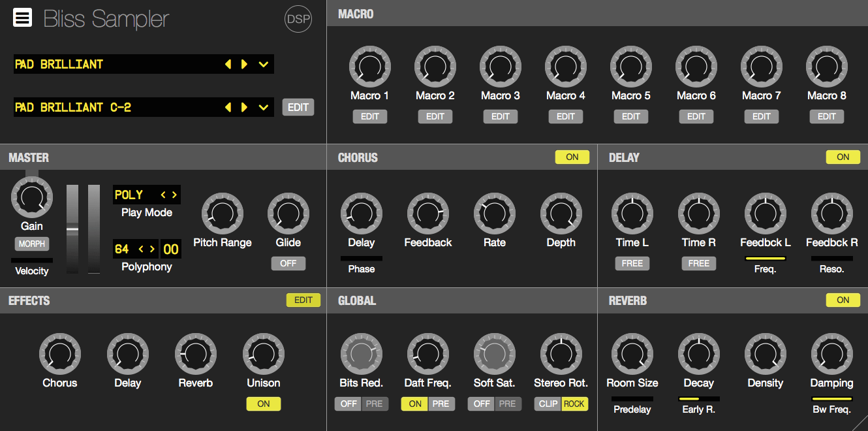Image resolution: width=868 pixels, height=431 pixels.
Task: Toggle the REVERB section ON switch
Action: click(x=843, y=300)
